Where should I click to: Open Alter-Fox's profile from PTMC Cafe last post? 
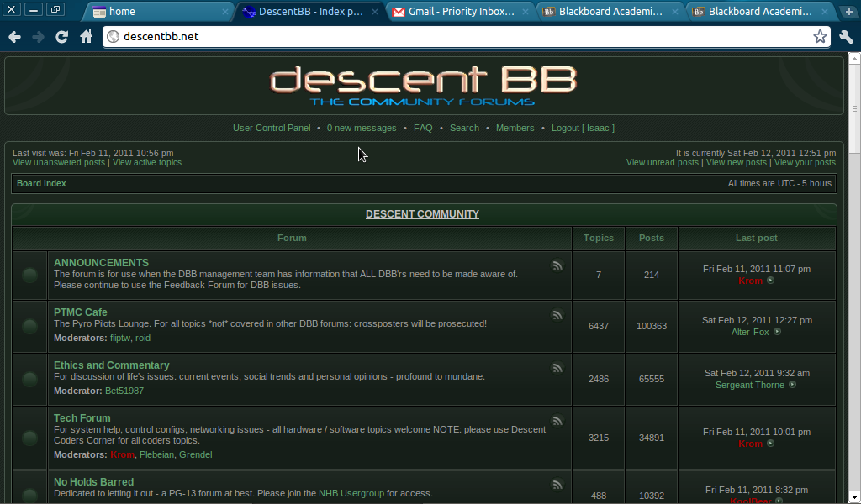coord(750,332)
